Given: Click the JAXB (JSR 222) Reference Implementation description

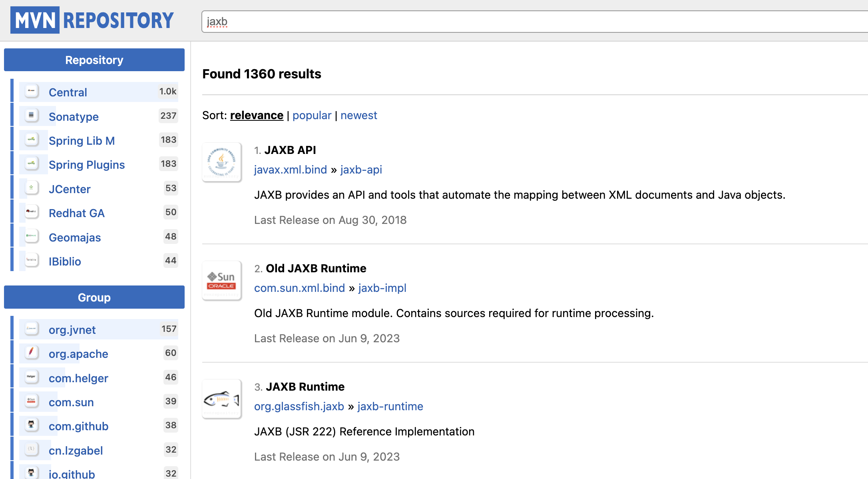Looking at the screenshot, I should (364, 431).
